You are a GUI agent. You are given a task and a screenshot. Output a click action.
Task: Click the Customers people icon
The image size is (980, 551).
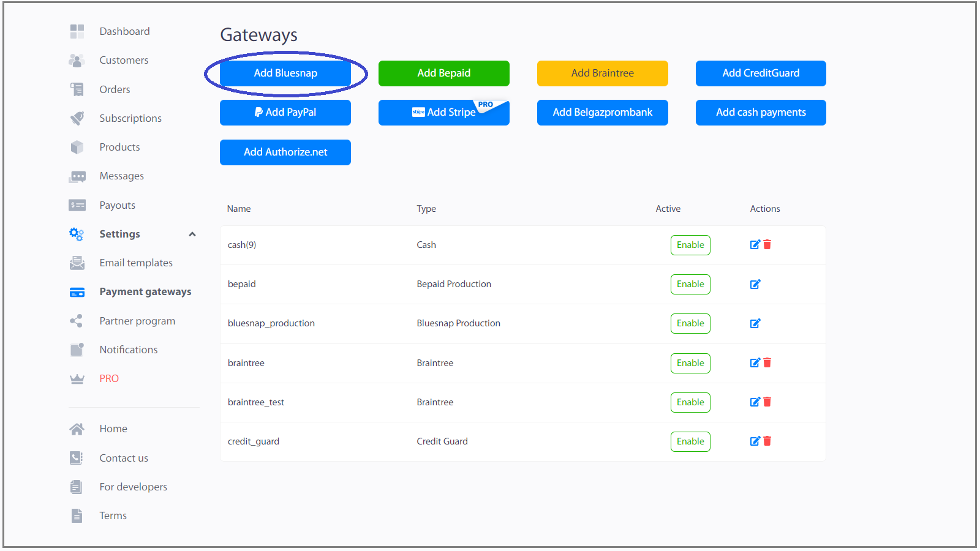77,60
